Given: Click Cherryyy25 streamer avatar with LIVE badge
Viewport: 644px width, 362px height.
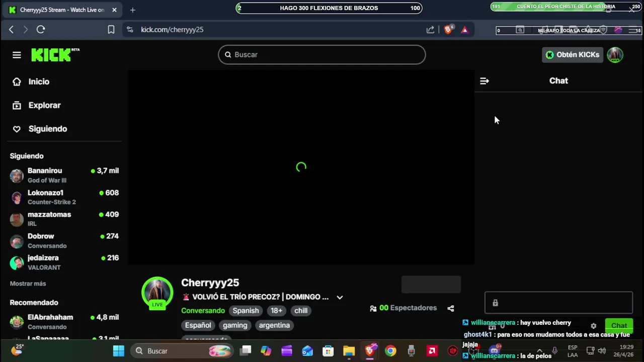Looking at the screenshot, I should [x=157, y=293].
